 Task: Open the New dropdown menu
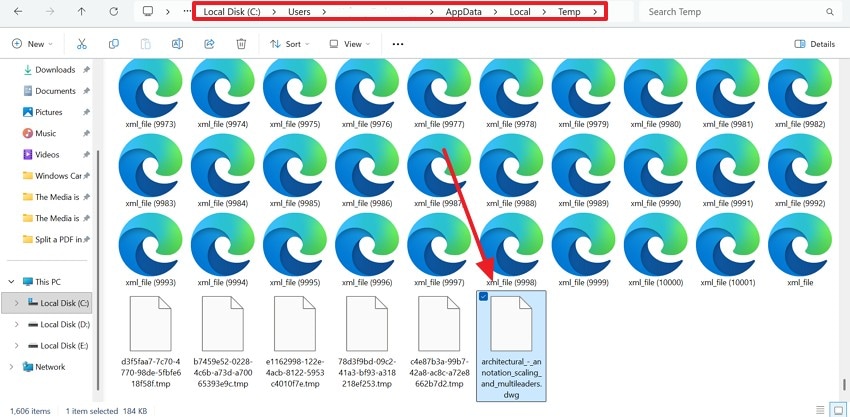coord(33,44)
